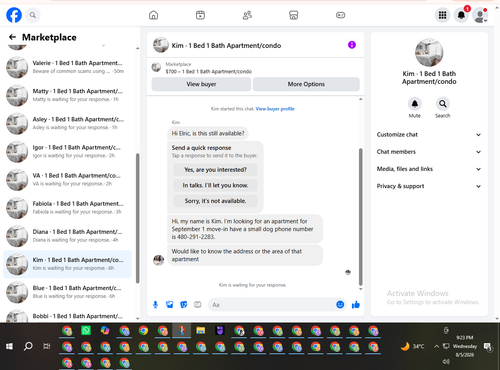The height and width of the screenshot is (370, 500).
Task: Click the purple conversation options icon
Action: click(352, 45)
